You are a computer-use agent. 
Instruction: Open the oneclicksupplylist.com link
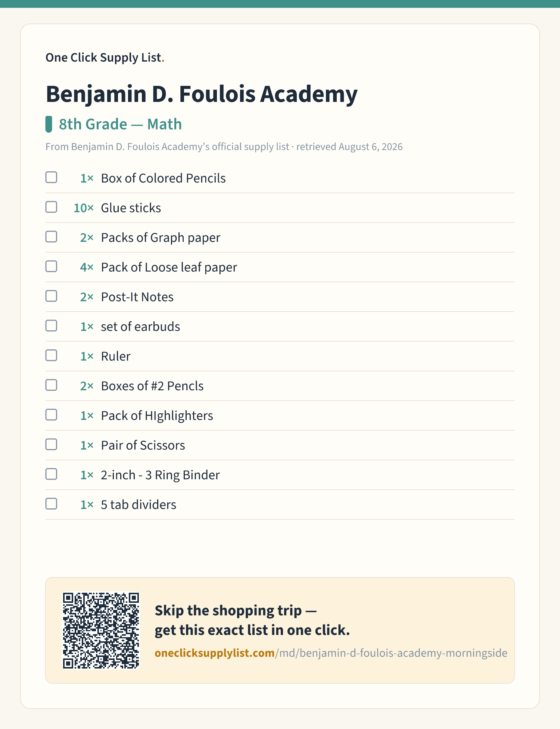tap(331, 653)
